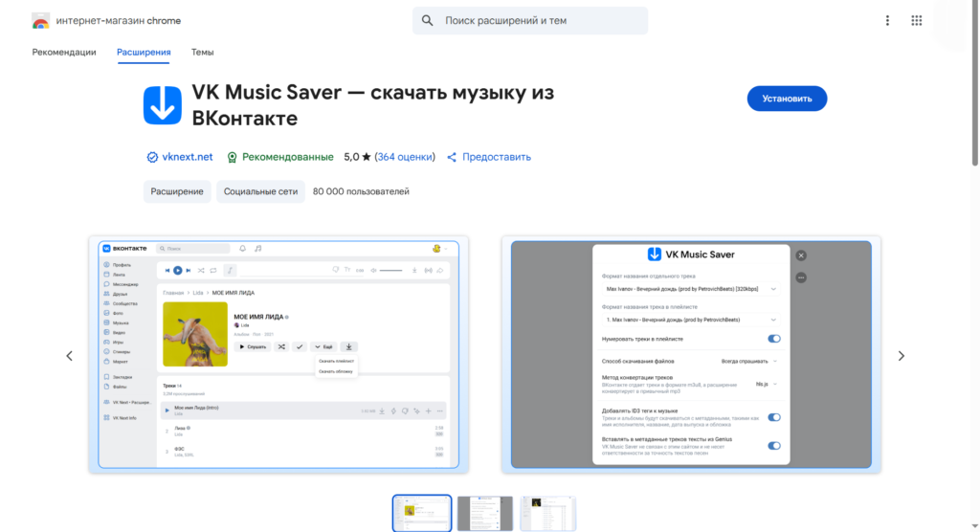
Task: Switch to the Темы tab
Action: (203, 53)
